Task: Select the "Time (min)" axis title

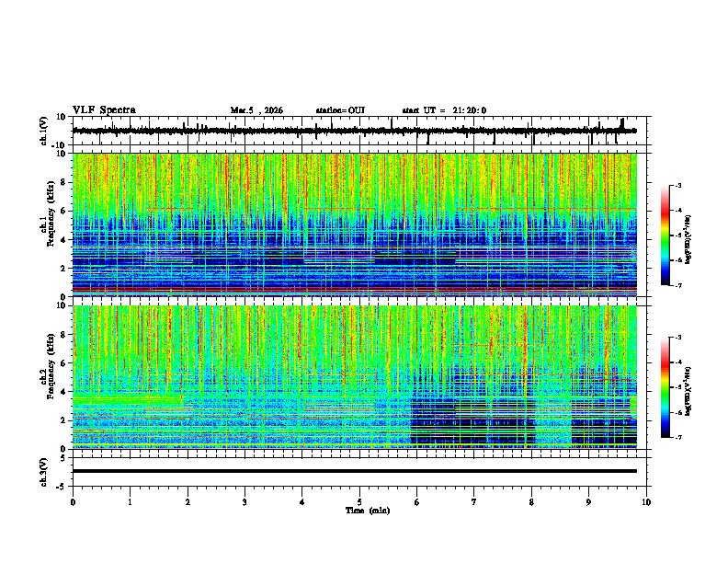Action: [x=368, y=511]
